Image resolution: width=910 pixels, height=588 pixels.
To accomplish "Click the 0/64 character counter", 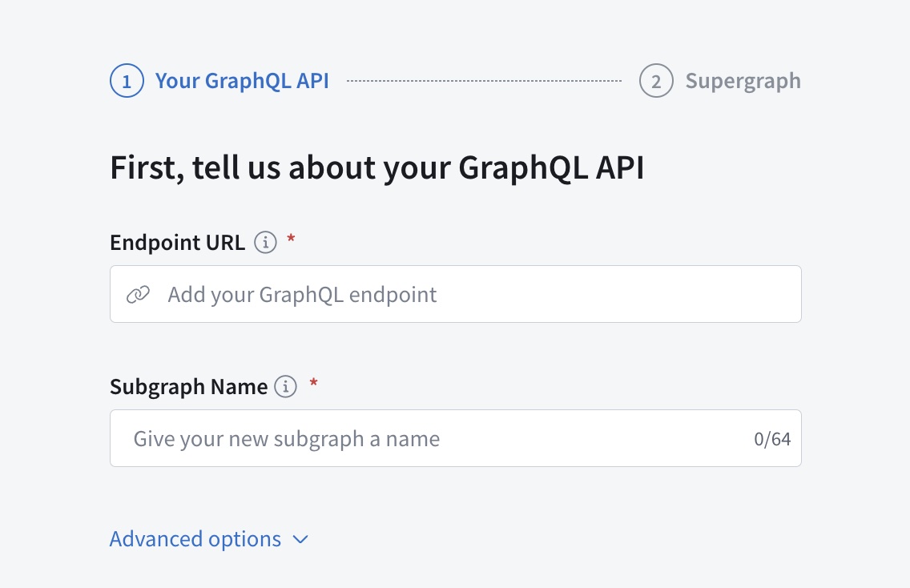I will pyautogui.click(x=774, y=438).
